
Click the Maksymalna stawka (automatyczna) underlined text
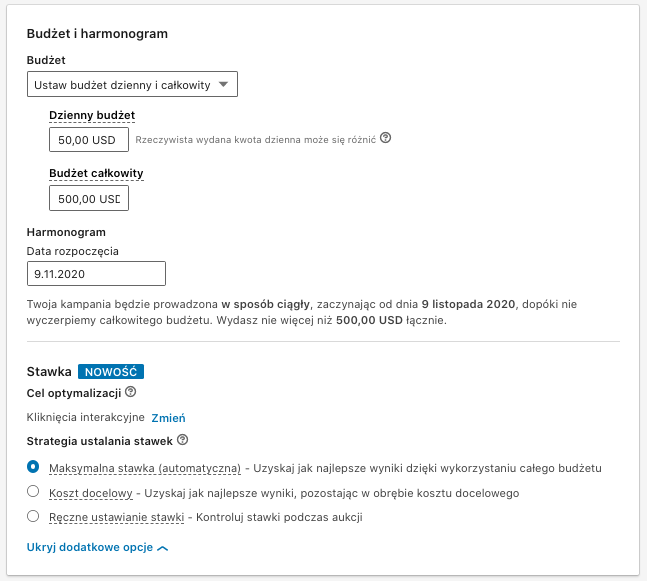[x=145, y=468]
